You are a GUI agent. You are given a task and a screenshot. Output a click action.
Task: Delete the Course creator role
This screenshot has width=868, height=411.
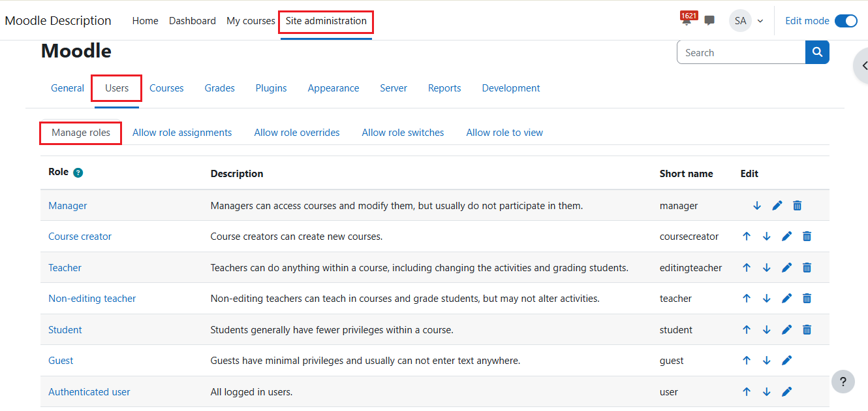click(x=807, y=237)
